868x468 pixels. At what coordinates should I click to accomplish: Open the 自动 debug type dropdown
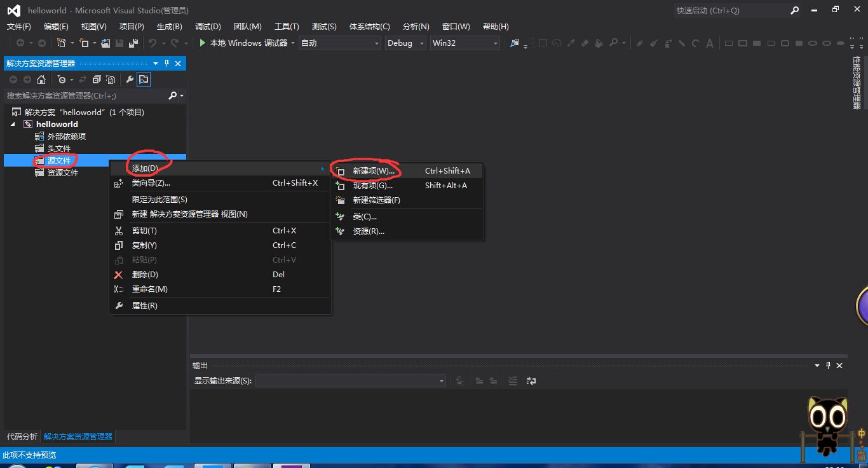click(x=340, y=43)
